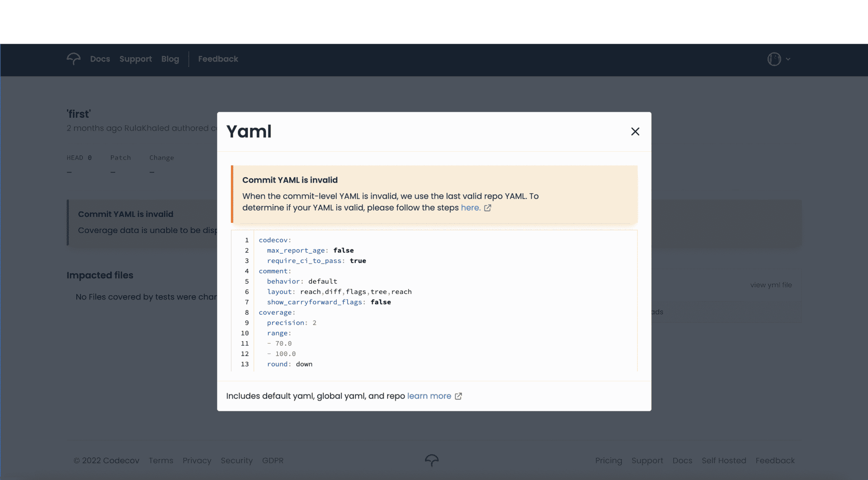Open Terms in the footer
Screen dimensions: 868x480
click(x=161, y=460)
